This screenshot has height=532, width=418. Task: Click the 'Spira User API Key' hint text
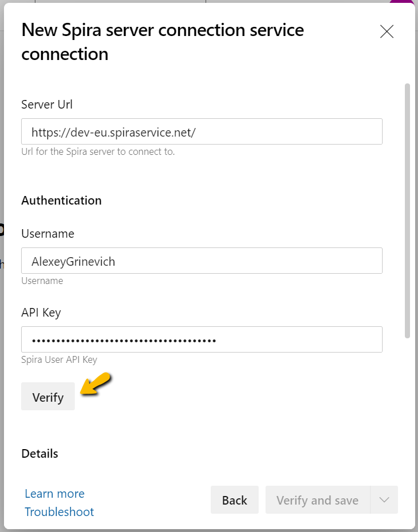coord(59,359)
